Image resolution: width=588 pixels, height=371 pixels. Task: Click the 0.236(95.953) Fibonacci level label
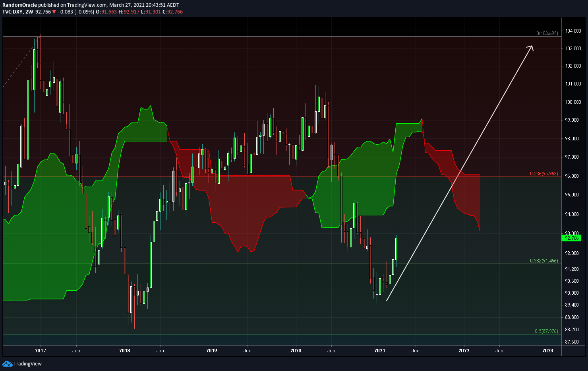544,174
